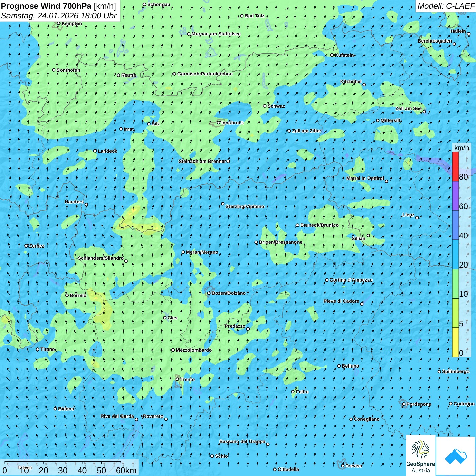Select the "Matrei in Osttirol" label

[x=365, y=178]
